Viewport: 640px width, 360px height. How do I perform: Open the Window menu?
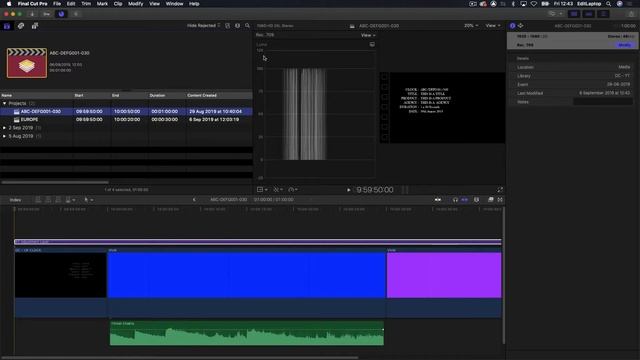[x=174, y=4]
